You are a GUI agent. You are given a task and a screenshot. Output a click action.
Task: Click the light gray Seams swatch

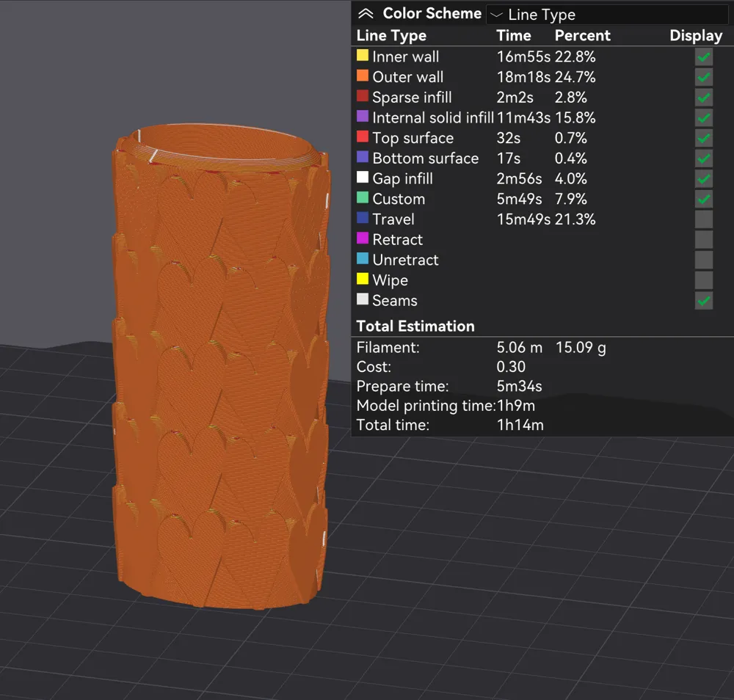[363, 299]
